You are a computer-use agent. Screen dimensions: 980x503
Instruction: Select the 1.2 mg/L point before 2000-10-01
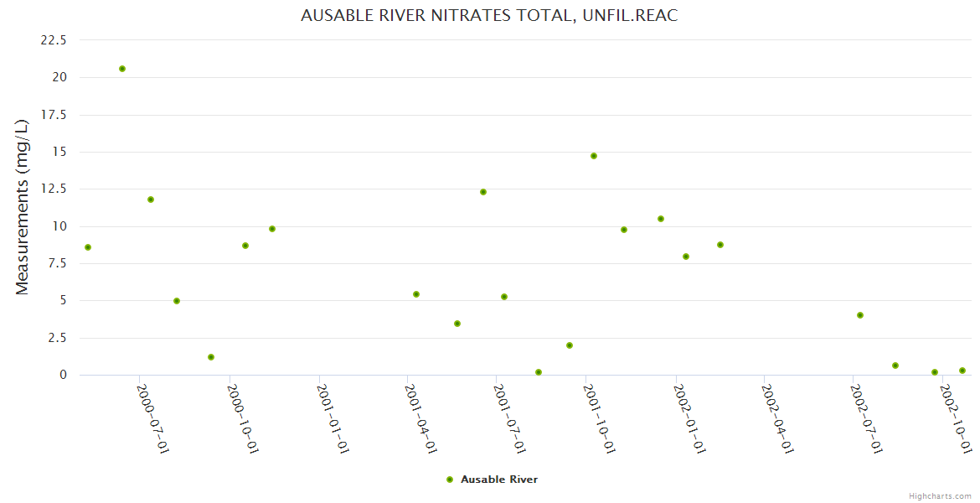point(211,357)
